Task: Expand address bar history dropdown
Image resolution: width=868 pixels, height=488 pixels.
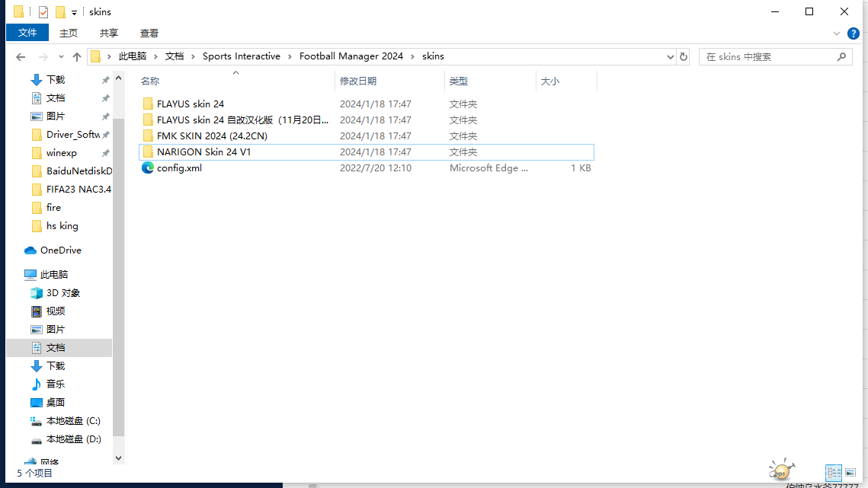Action: (x=670, y=56)
